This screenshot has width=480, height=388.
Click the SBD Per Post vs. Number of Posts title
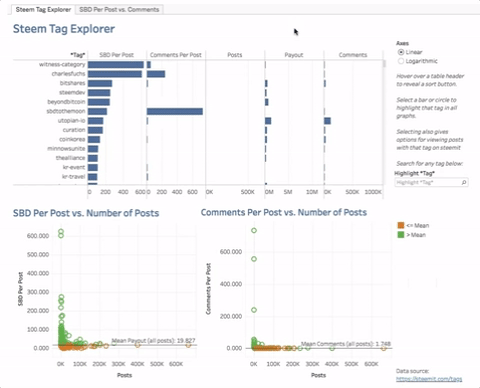click(x=86, y=213)
